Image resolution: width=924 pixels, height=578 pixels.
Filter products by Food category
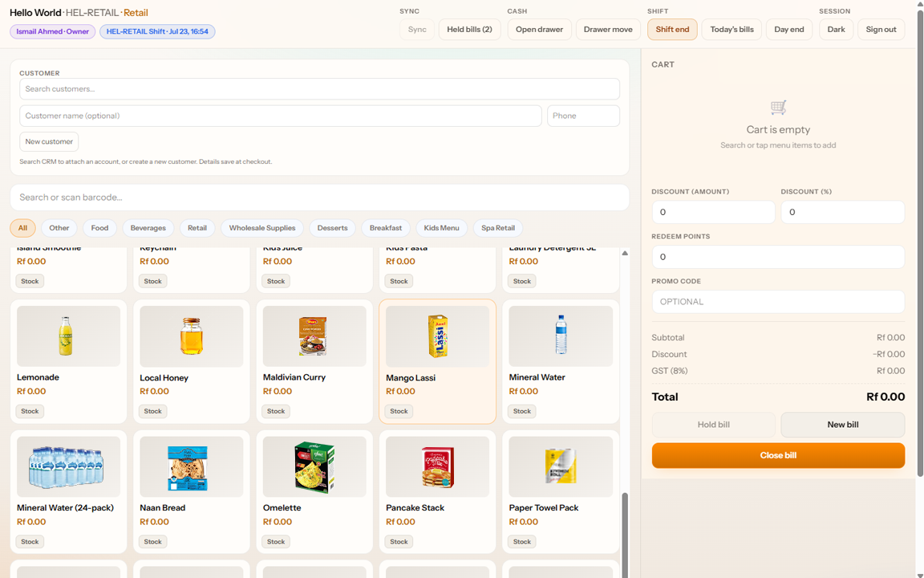click(99, 228)
